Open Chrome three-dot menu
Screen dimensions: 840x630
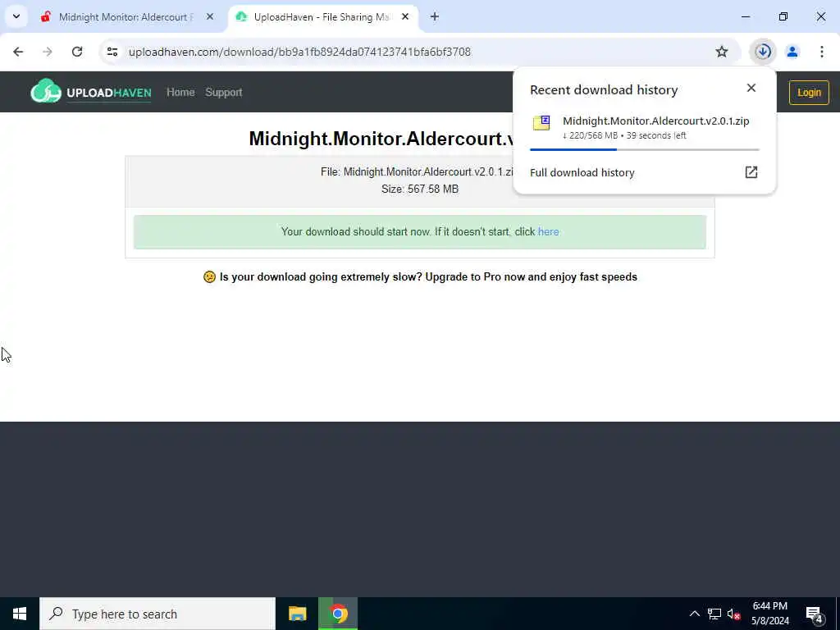[822, 52]
